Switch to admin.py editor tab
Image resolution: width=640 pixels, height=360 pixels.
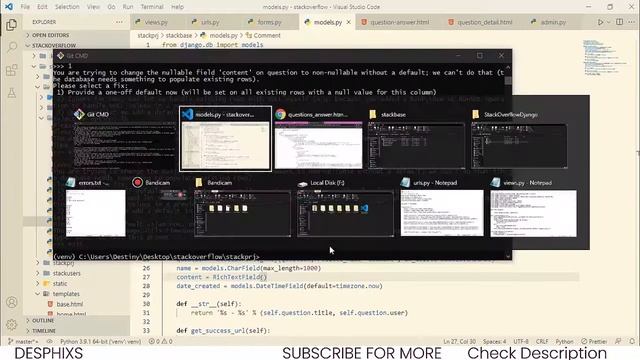click(553, 22)
